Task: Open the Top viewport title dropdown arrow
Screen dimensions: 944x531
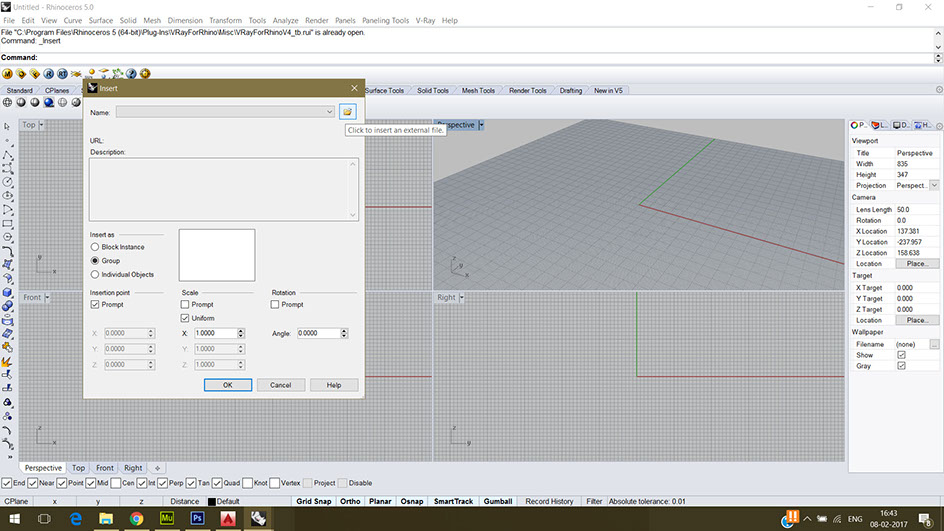Action: [x=41, y=125]
